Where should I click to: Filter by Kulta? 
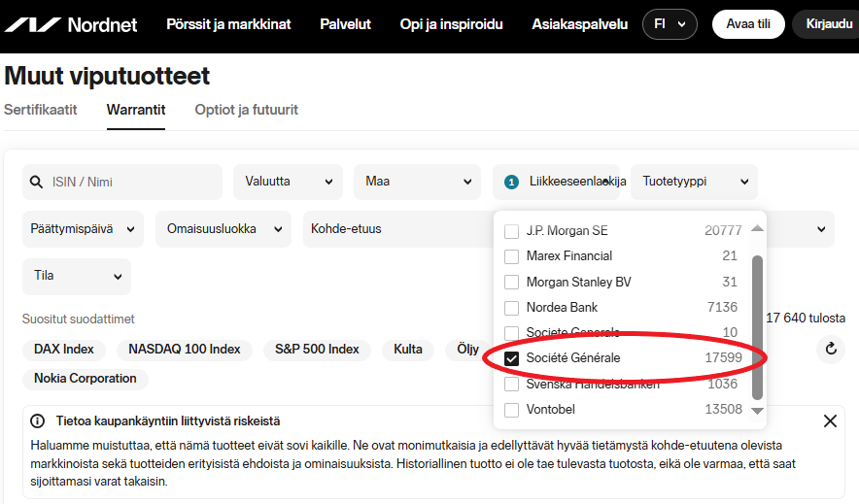[408, 350]
